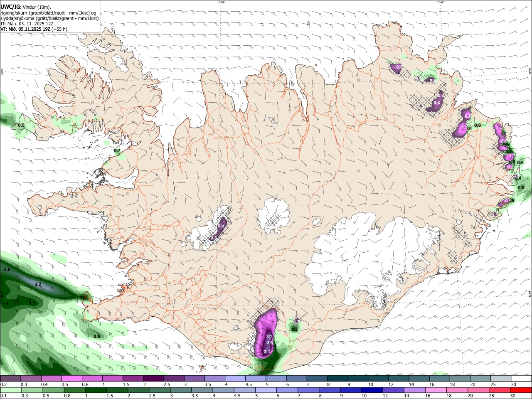The height and width of the screenshot is (399, 532).
Task: Click the 4.2 precipitation value southwest of Iceland
Action: pyautogui.click(x=38, y=285)
